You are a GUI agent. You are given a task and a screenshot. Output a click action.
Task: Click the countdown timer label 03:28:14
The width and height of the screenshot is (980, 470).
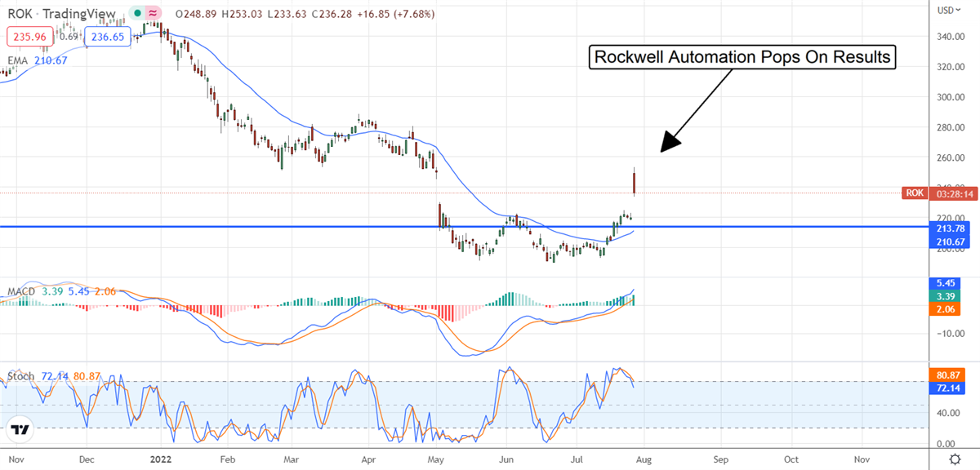947,193
